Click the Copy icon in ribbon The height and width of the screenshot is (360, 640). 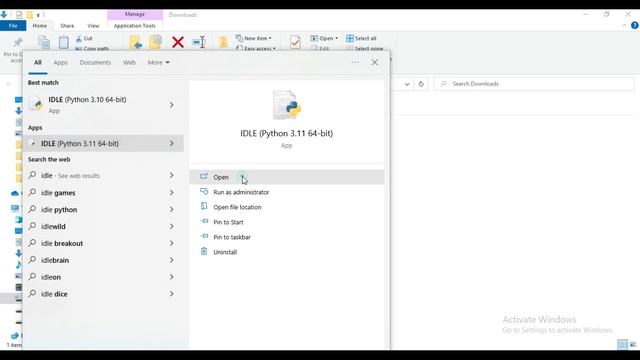[x=44, y=42]
